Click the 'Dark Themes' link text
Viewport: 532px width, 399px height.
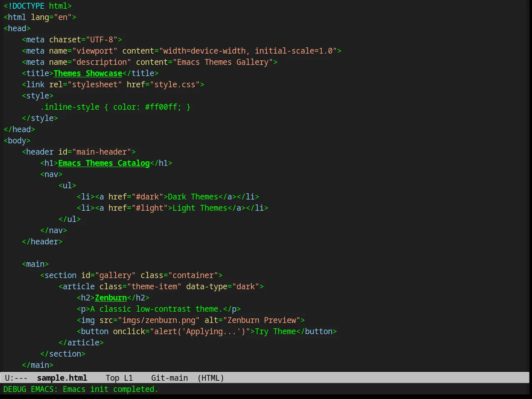click(193, 197)
